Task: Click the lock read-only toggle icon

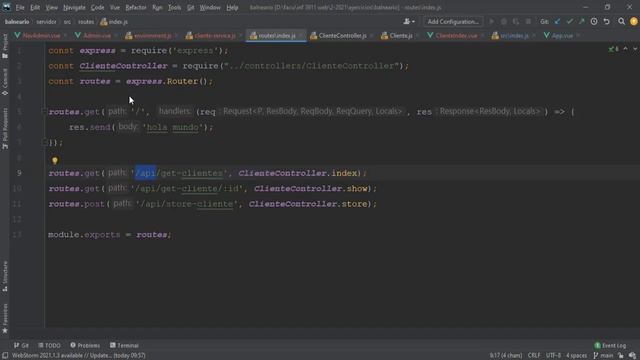Action: [x=621, y=356]
